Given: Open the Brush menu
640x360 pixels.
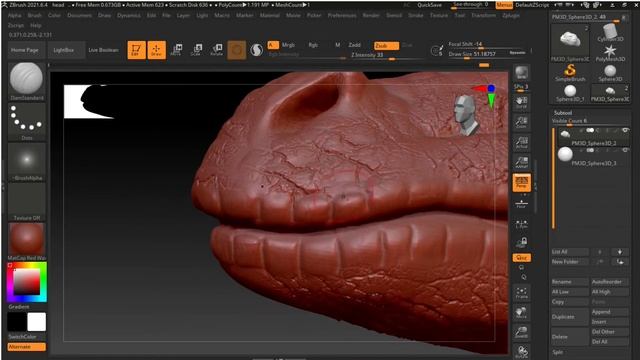Looking at the screenshot, I should tap(35, 15).
